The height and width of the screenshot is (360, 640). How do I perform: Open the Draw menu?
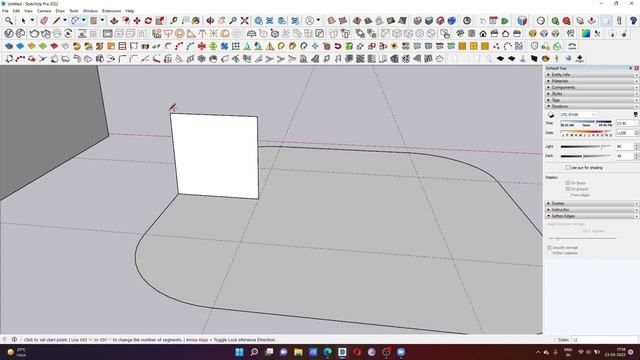coord(60,11)
